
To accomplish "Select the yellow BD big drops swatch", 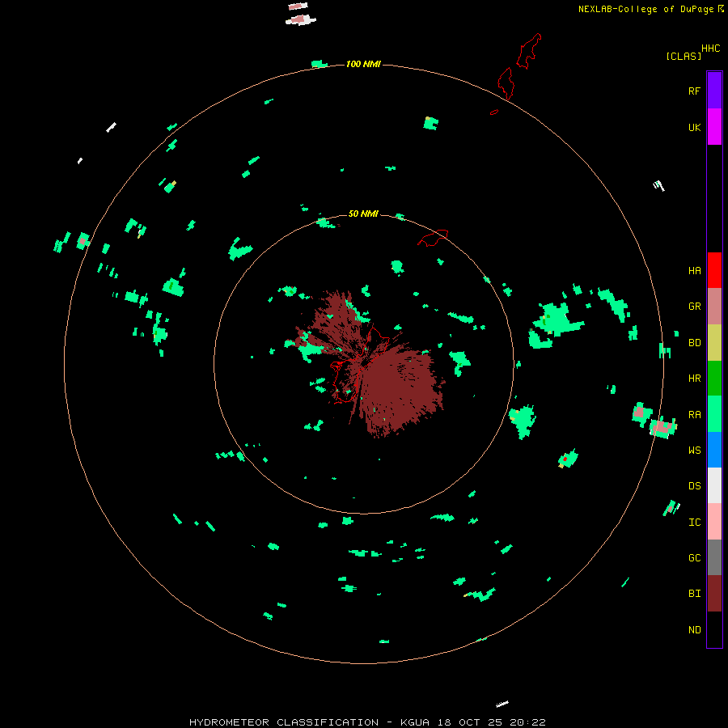I will tap(714, 342).
